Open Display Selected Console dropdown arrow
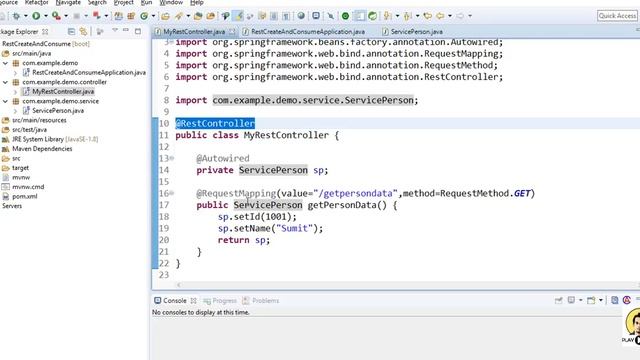640x360 pixels. (580, 301)
